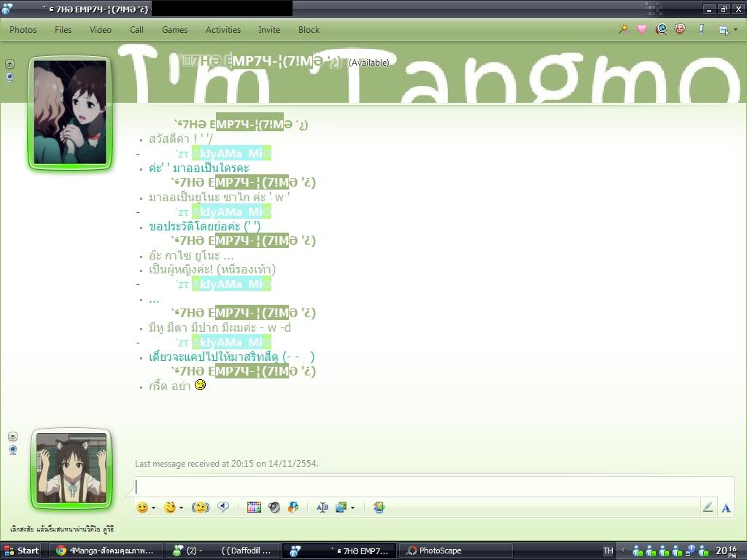
Task: Open the Files menu
Action: 63,29
